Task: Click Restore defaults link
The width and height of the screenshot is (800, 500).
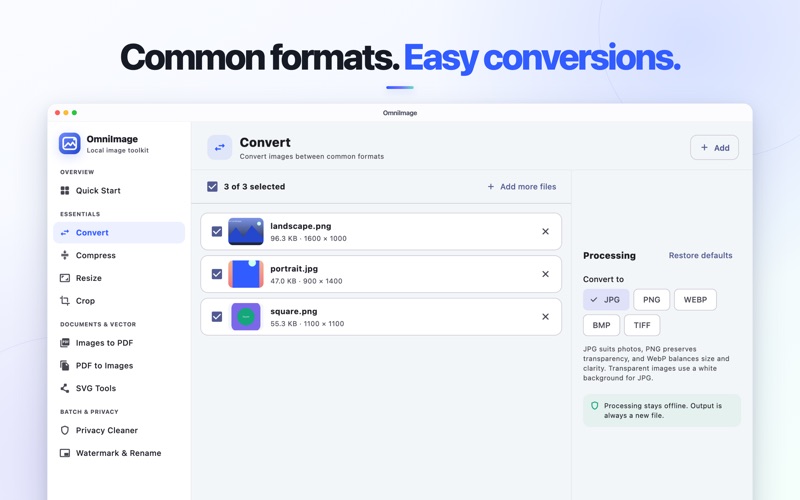Action: [701, 255]
